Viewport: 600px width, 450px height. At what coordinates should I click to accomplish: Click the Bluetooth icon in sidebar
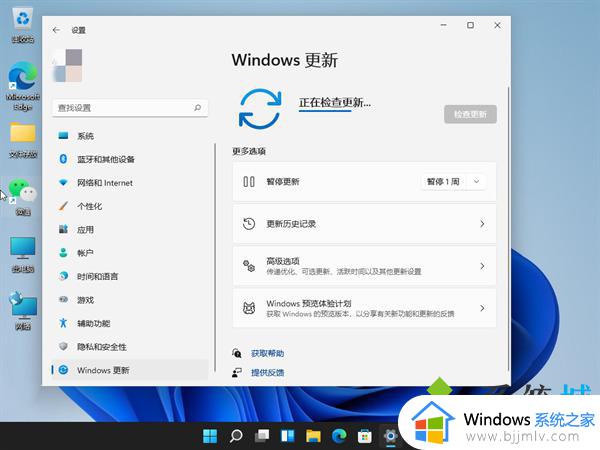pyautogui.click(x=63, y=159)
